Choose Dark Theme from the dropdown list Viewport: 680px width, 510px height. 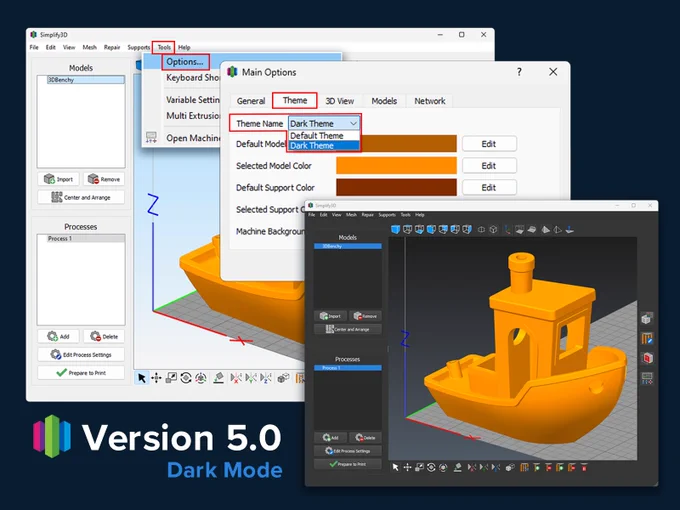324,146
